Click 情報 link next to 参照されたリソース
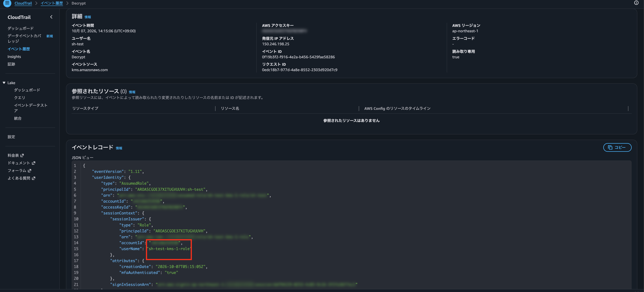Screen dimensions: 644x292 coord(132,92)
